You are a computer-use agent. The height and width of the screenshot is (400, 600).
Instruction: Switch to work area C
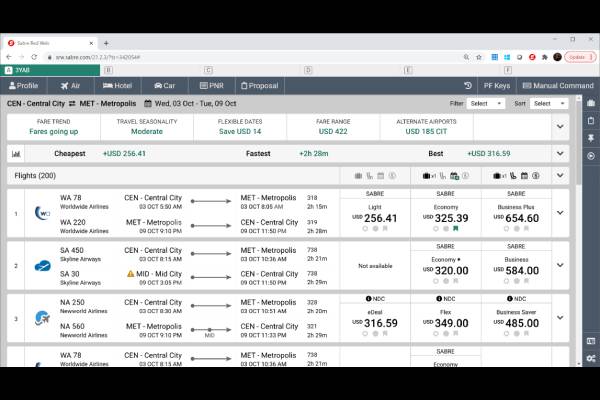208,70
